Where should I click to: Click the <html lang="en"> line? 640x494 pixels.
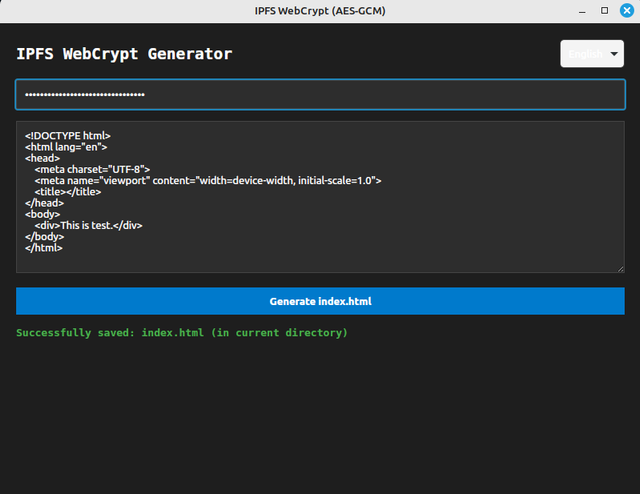(66, 147)
